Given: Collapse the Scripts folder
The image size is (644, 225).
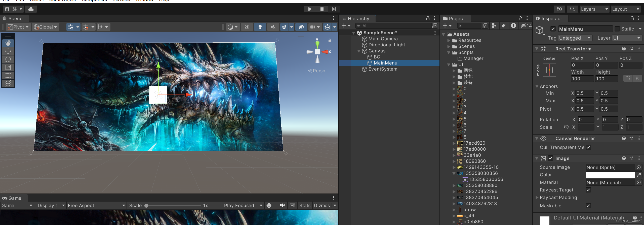Looking at the screenshot, I should (449, 52).
